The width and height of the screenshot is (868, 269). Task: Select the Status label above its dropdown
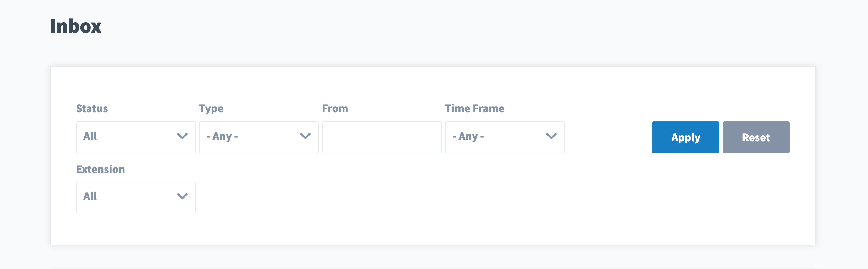pyautogui.click(x=92, y=109)
